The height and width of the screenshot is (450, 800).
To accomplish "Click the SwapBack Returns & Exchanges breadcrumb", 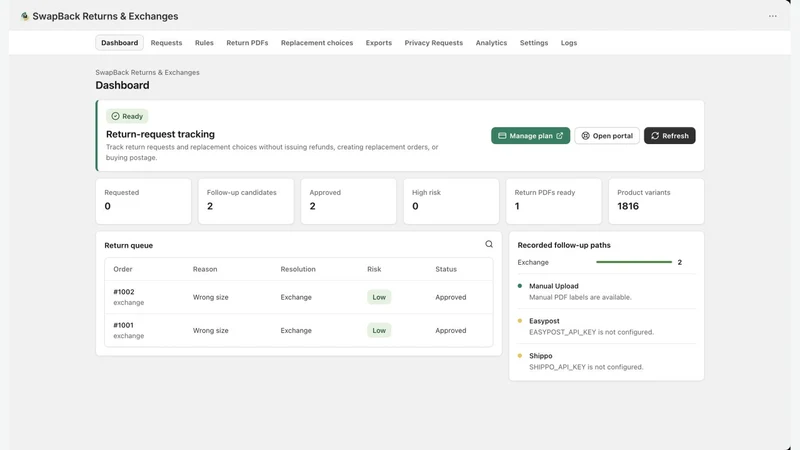I will pos(147,72).
